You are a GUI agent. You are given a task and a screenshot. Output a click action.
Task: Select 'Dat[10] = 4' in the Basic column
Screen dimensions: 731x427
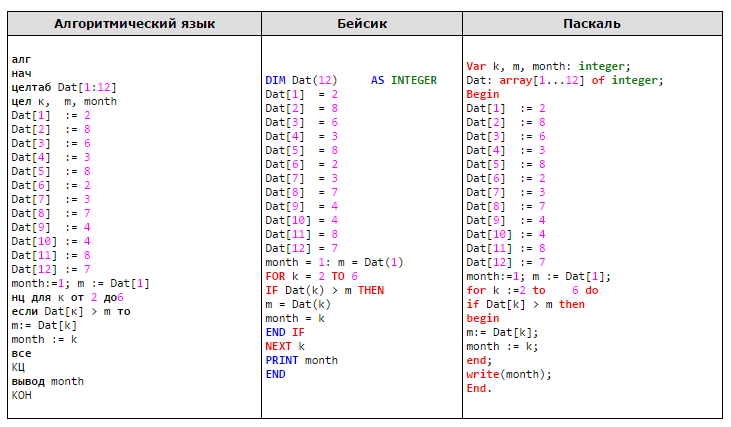(x=302, y=220)
